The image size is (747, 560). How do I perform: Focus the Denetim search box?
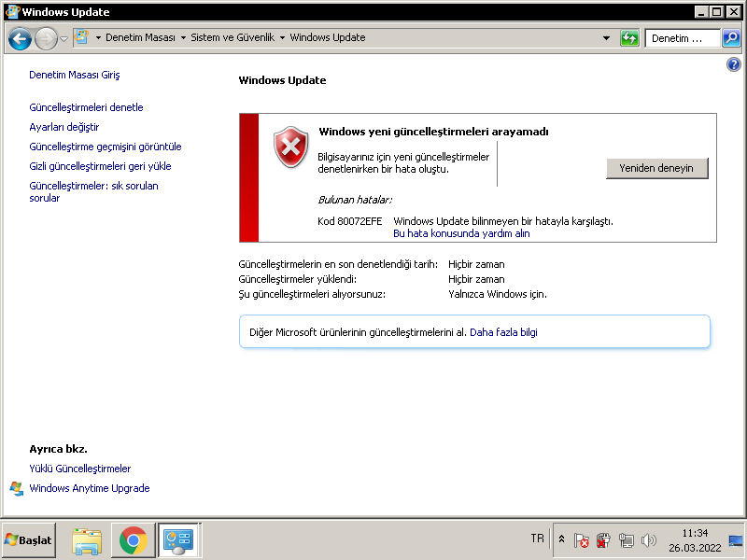(682, 38)
